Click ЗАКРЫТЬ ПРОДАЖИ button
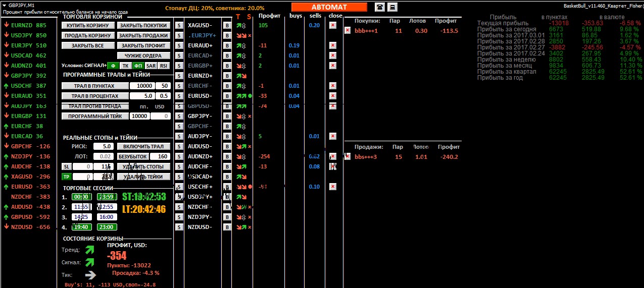Viewport: 644px width, 288px height. 143,35
